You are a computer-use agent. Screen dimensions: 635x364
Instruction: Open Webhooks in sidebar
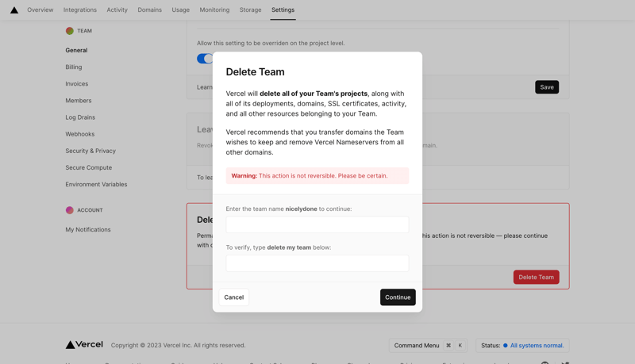coord(80,134)
